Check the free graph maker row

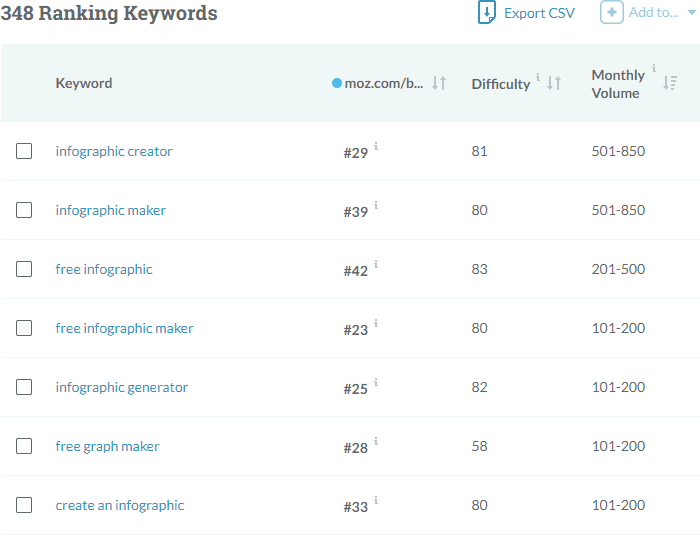tap(24, 446)
